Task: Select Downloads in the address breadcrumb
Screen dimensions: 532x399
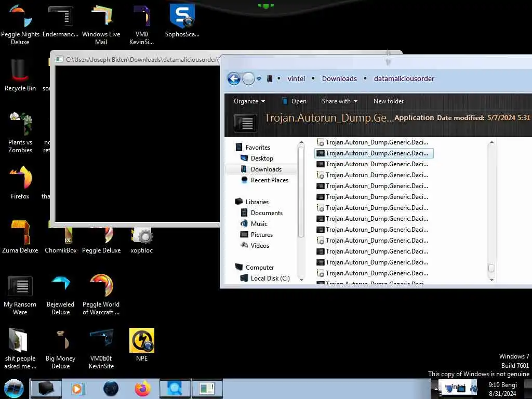Action: [x=339, y=79]
